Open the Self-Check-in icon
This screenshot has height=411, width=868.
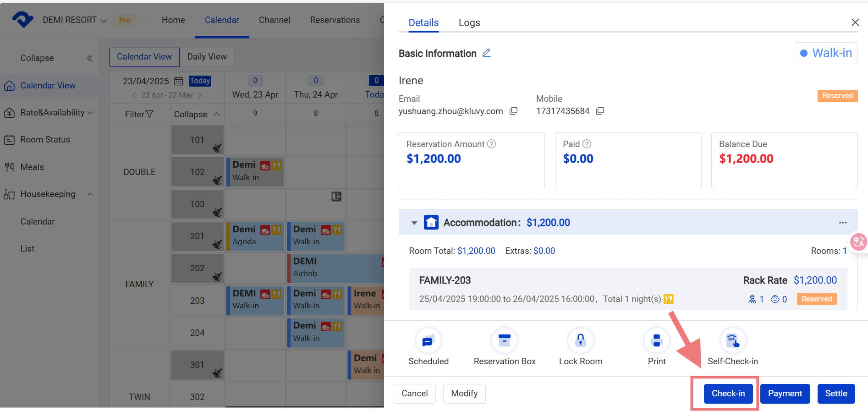point(732,341)
